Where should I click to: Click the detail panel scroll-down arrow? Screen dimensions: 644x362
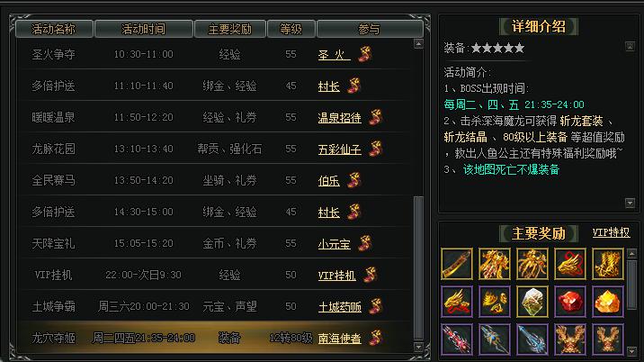coord(630,203)
